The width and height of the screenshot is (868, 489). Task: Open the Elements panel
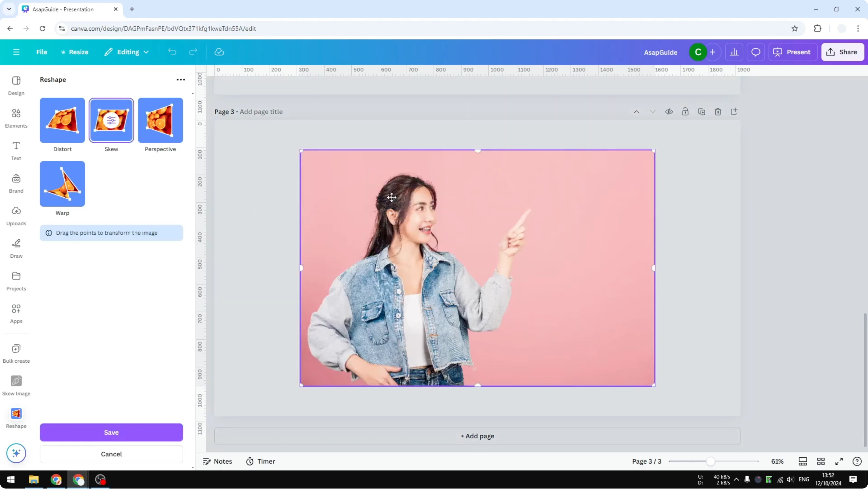click(16, 118)
